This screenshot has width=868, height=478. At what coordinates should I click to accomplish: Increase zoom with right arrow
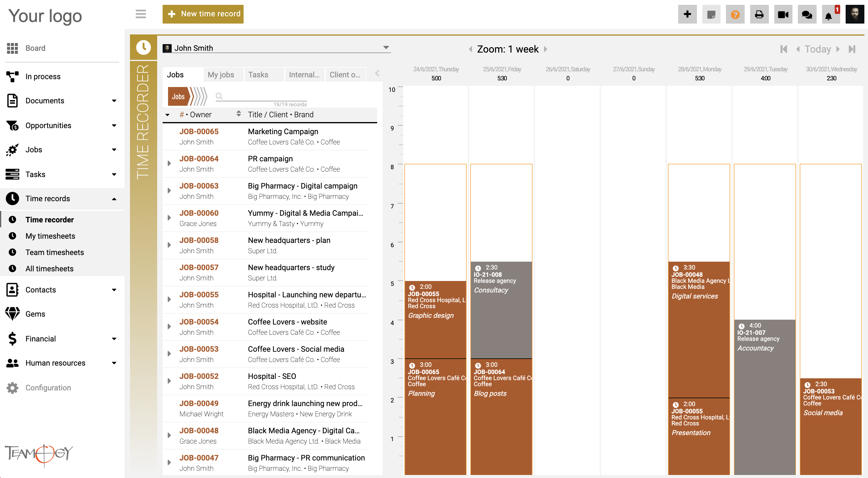(x=545, y=49)
